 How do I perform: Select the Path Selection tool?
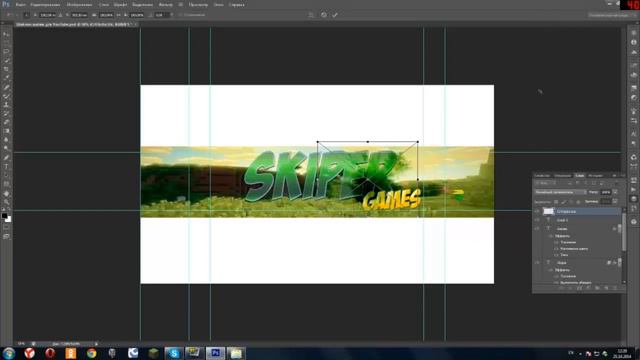pyautogui.click(x=6, y=176)
